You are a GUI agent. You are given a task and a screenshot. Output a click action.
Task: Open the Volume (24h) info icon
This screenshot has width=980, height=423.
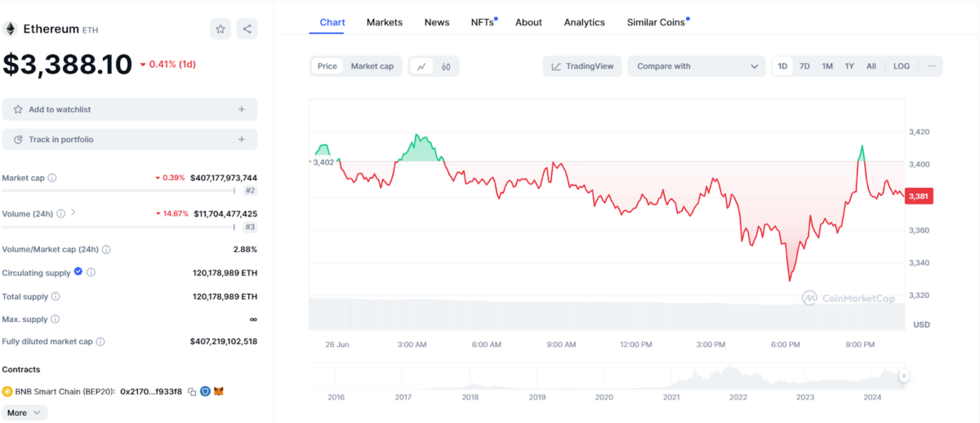coord(60,213)
